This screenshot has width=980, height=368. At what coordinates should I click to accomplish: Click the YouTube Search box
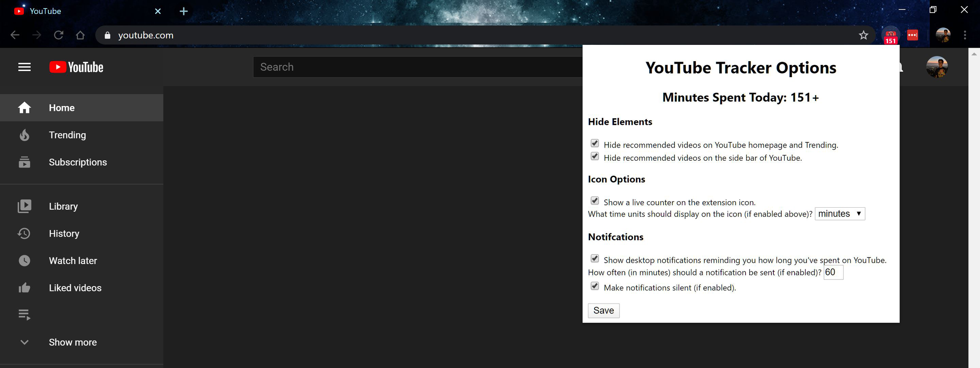coord(417,67)
